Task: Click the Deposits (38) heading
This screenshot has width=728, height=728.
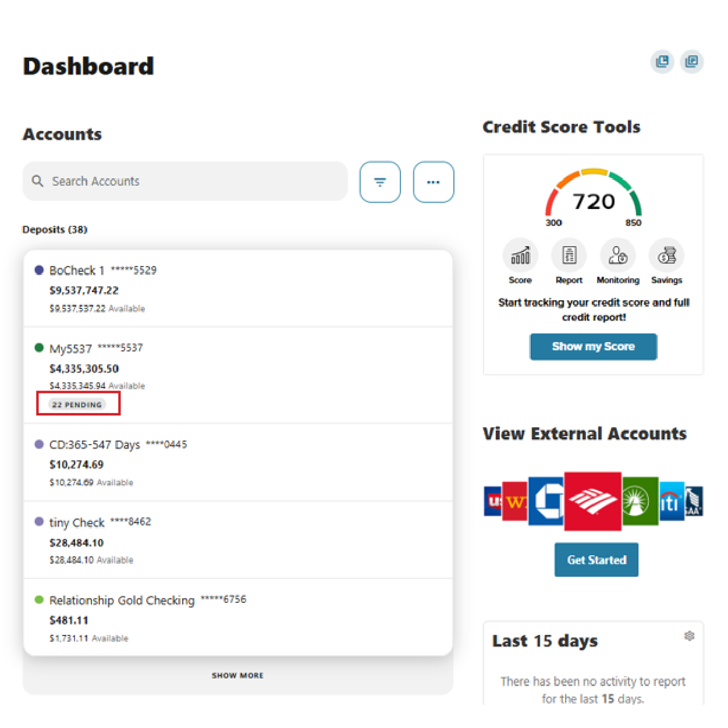Action: 55,229
